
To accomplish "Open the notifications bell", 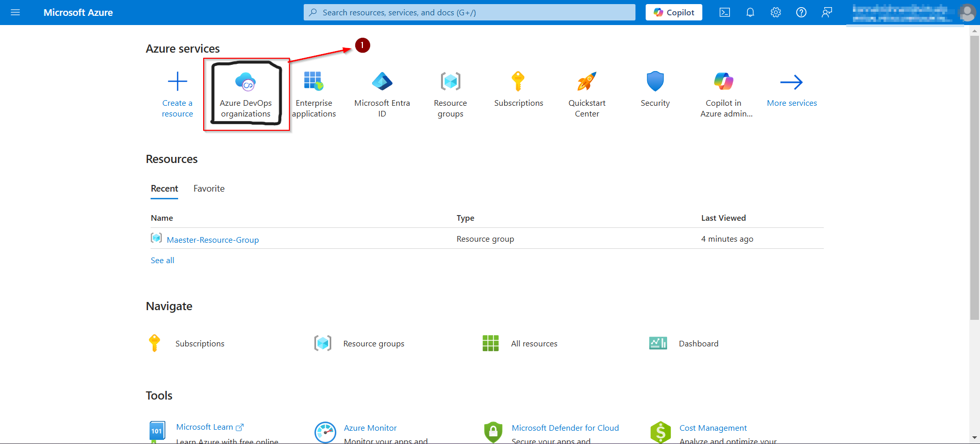I will pos(750,12).
